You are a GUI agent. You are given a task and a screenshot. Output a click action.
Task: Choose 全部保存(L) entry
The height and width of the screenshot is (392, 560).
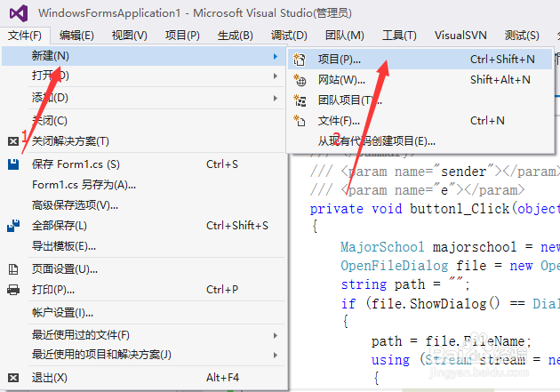pyautogui.click(x=143, y=226)
